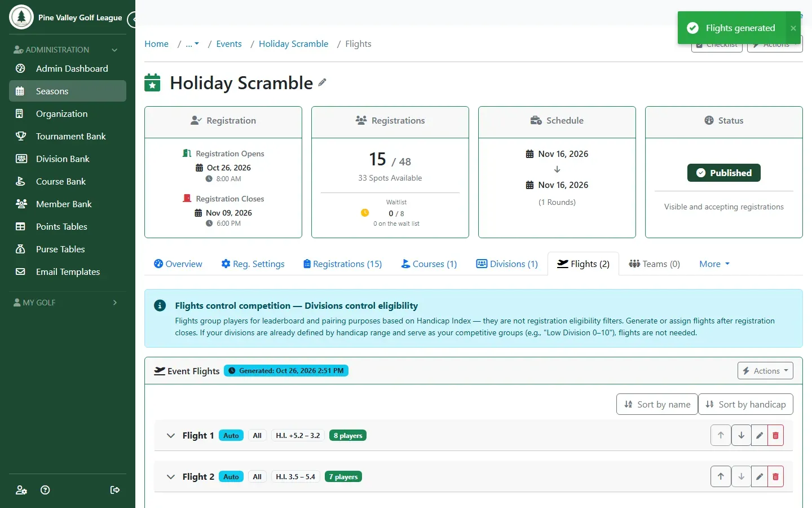Open the help question-mark icon in sidebar

[x=46, y=490]
